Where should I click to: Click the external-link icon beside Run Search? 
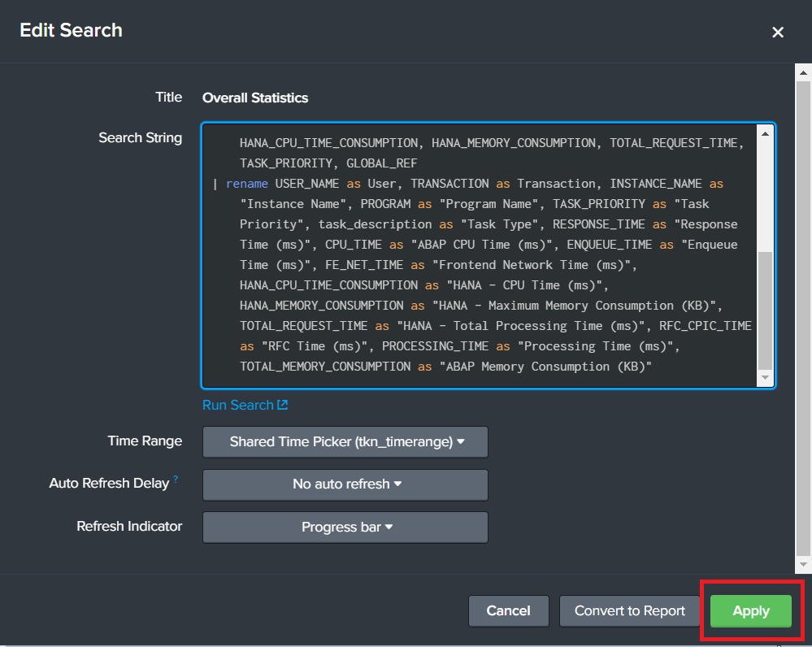coord(283,406)
